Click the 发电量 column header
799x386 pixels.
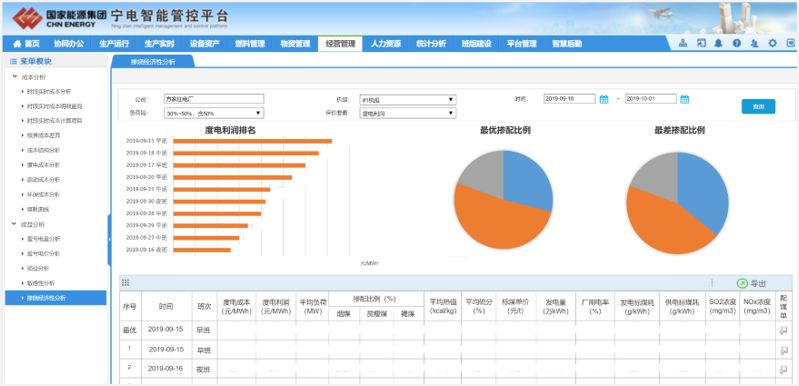(556, 306)
